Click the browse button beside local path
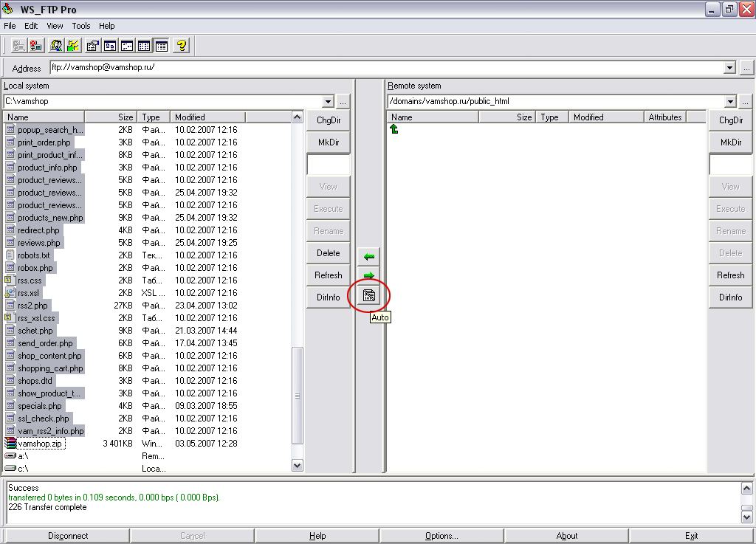This screenshot has height=544, width=756. pos(343,102)
